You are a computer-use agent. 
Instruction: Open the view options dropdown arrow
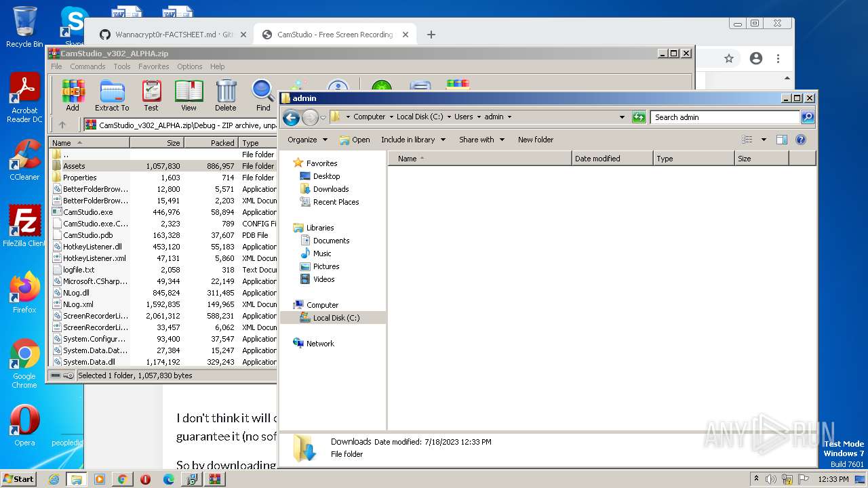764,140
